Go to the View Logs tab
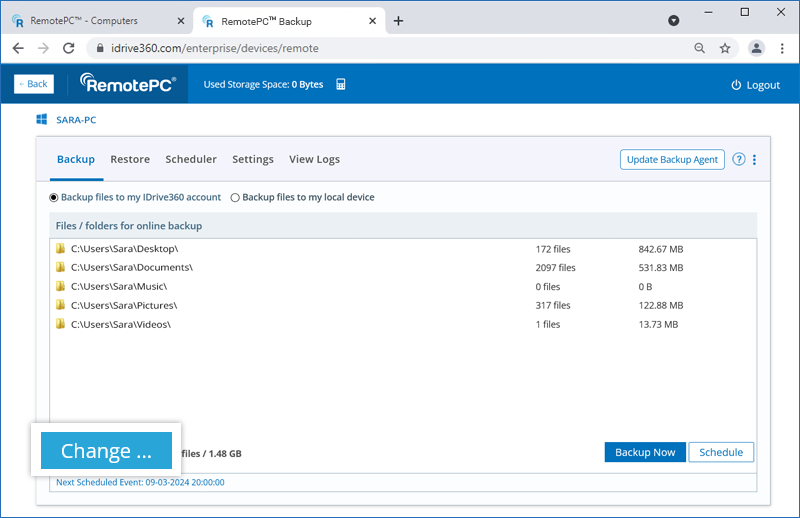800x518 pixels. [x=314, y=159]
